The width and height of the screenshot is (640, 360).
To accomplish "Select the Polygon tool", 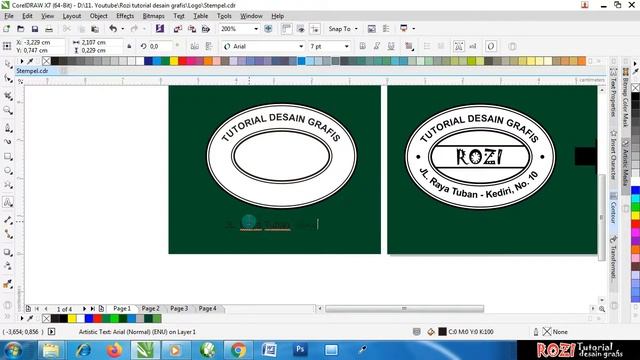I will [8, 185].
